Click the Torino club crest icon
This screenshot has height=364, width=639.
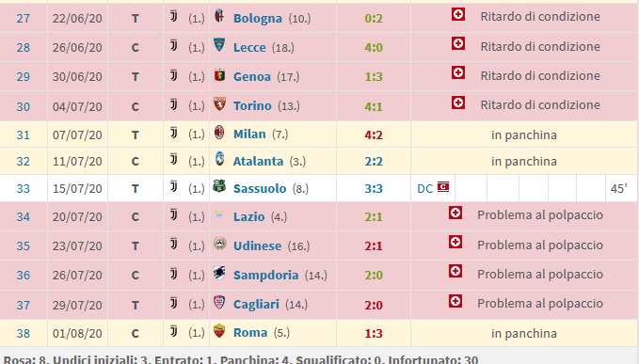coord(219,103)
